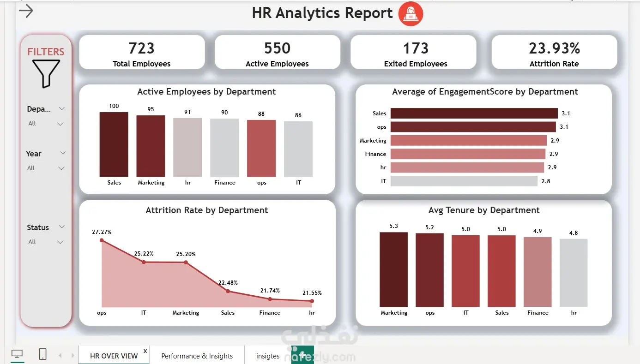Switch to desktop layout view icon

pos(18,354)
